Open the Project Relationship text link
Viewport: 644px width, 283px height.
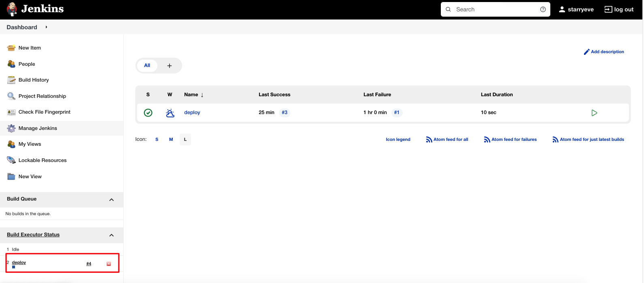point(42,96)
